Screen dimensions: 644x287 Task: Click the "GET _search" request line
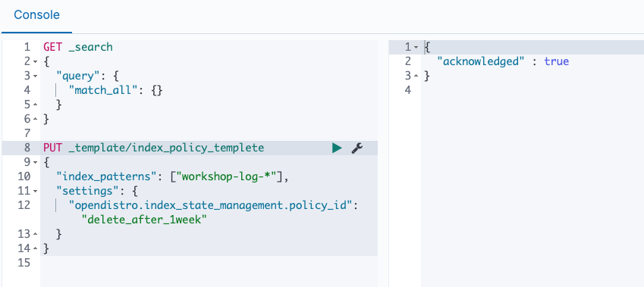click(x=78, y=47)
